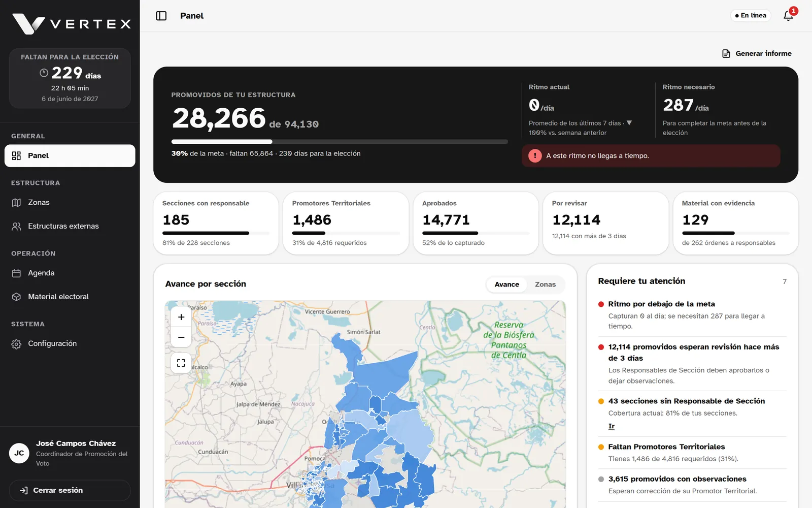Follow the Ir link under 43 secciones

(612, 426)
